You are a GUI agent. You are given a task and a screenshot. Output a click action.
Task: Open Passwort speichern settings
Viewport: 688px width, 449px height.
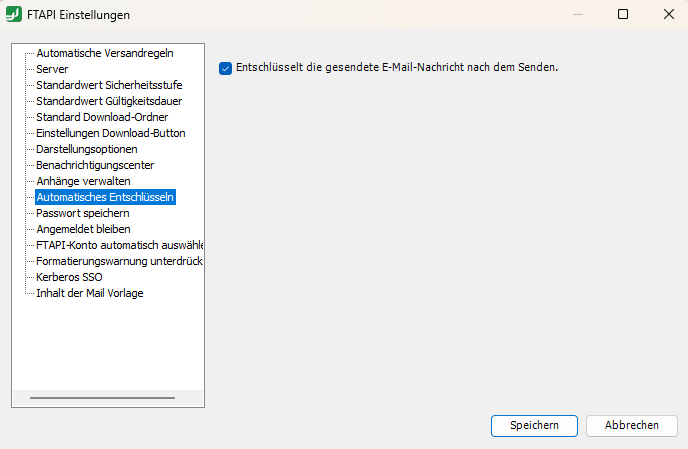tap(83, 213)
